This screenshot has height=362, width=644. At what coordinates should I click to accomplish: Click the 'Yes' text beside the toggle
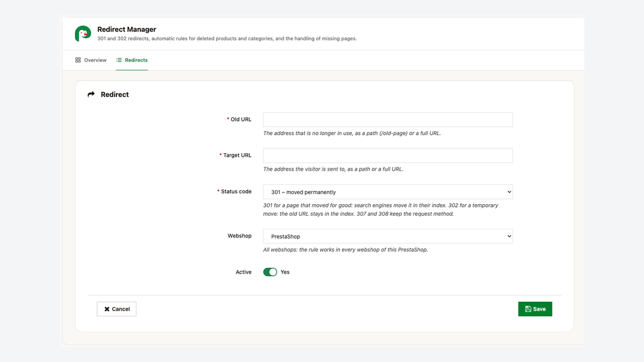[285, 272]
